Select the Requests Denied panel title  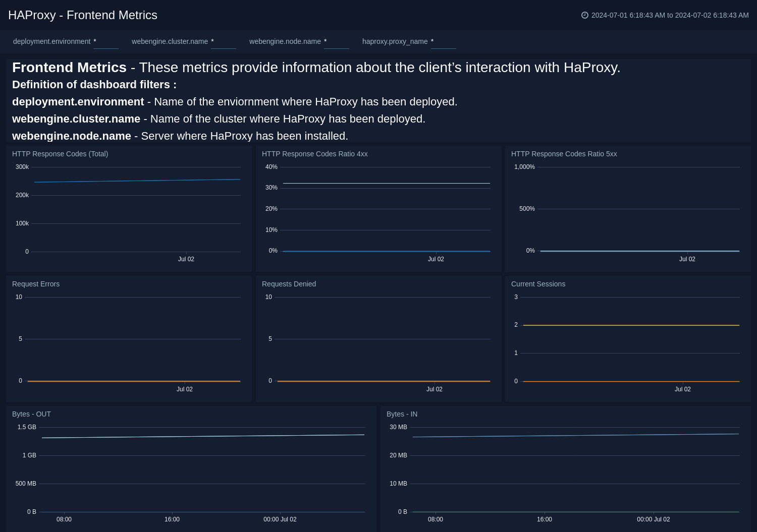click(289, 284)
